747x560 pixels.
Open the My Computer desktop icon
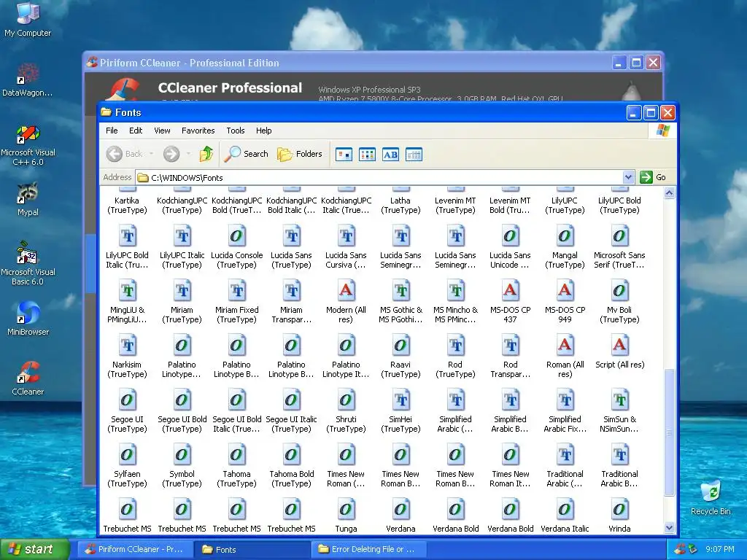click(28, 19)
